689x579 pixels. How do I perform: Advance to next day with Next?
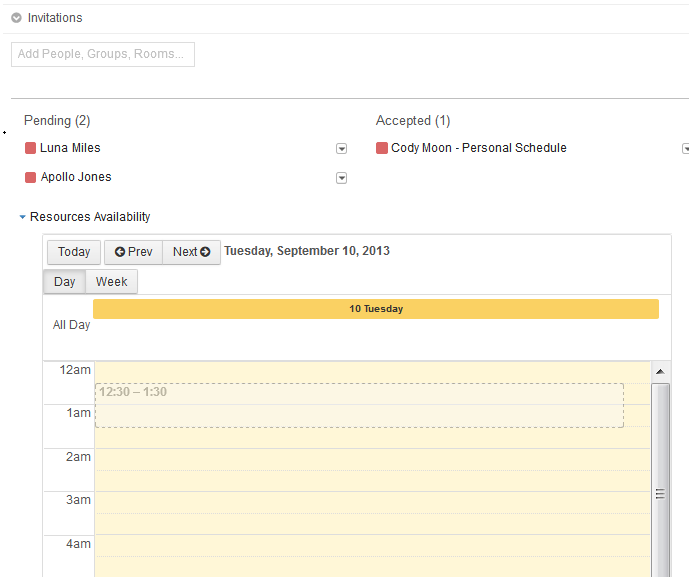pos(191,252)
